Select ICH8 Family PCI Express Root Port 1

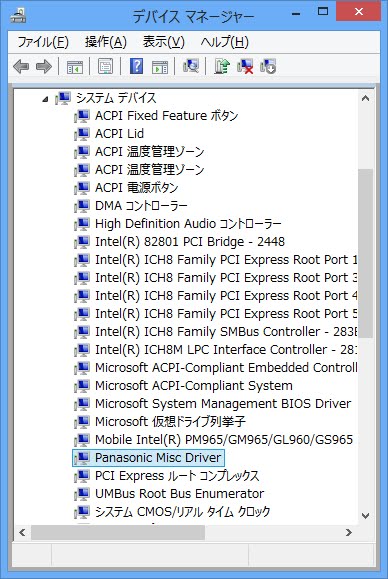click(226, 260)
